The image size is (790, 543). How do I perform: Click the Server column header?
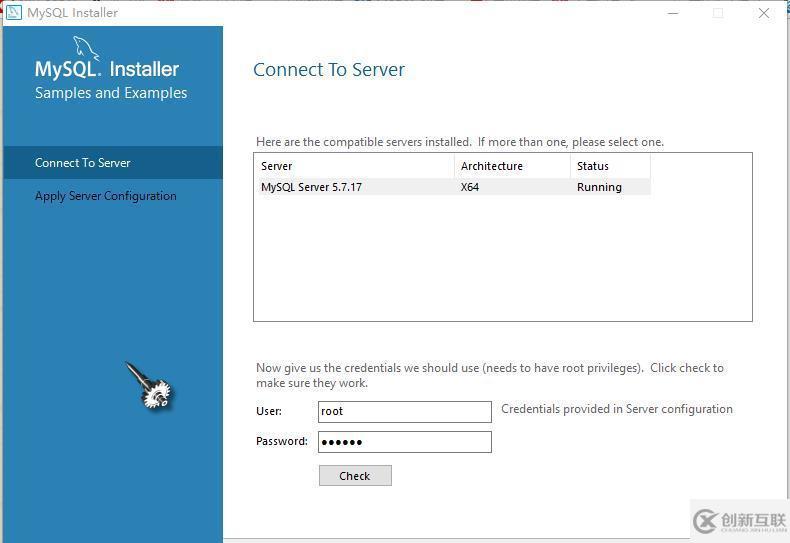click(x=355, y=166)
